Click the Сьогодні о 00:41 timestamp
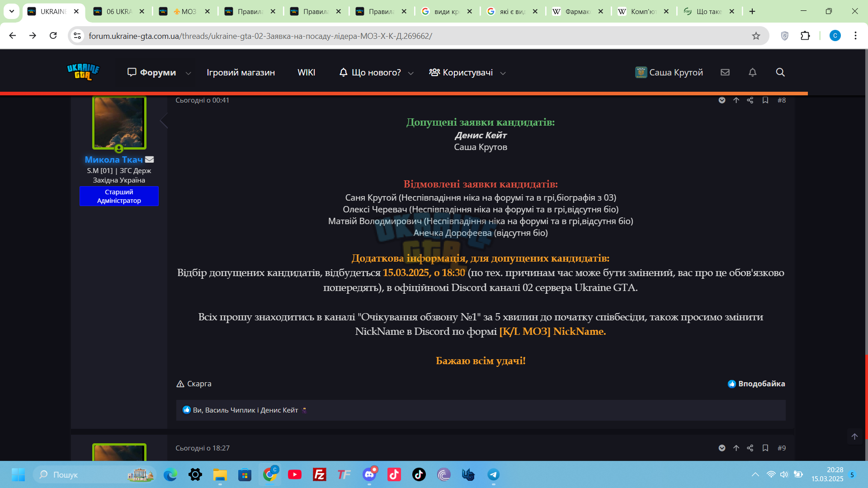 point(202,100)
